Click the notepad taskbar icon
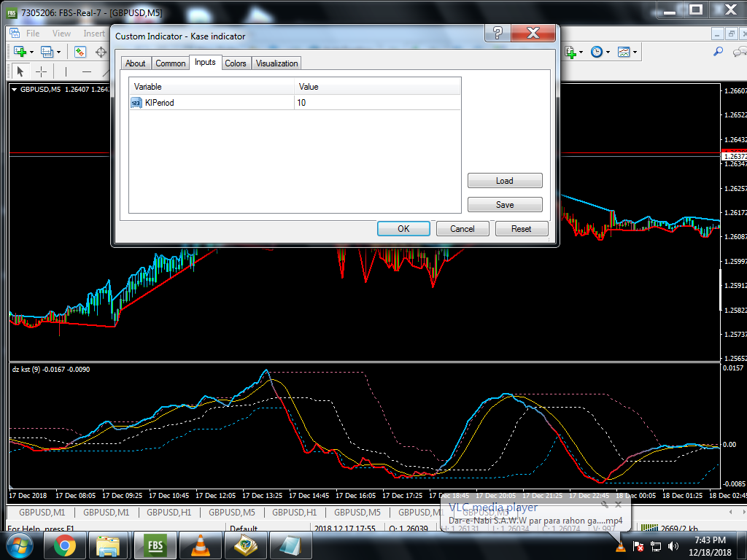This screenshot has width=747, height=560. [x=290, y=545]
